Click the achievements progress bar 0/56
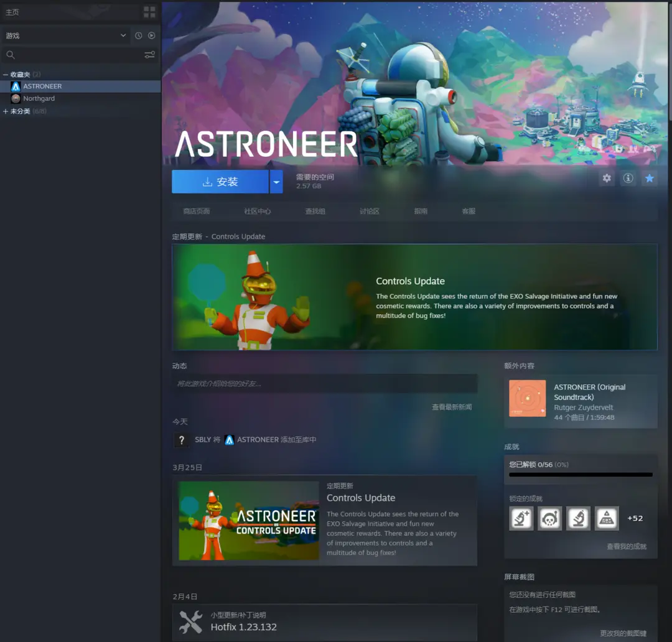This screenshot has height=642, width=672. (x=581, y=475)
